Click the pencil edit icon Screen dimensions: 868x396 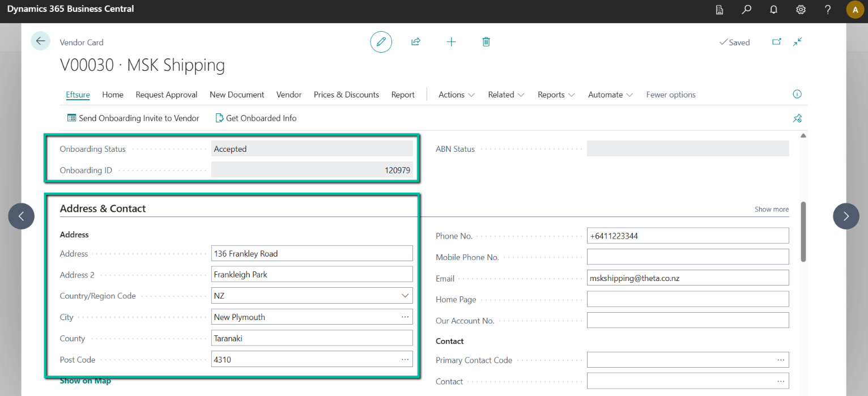point(381,42)
